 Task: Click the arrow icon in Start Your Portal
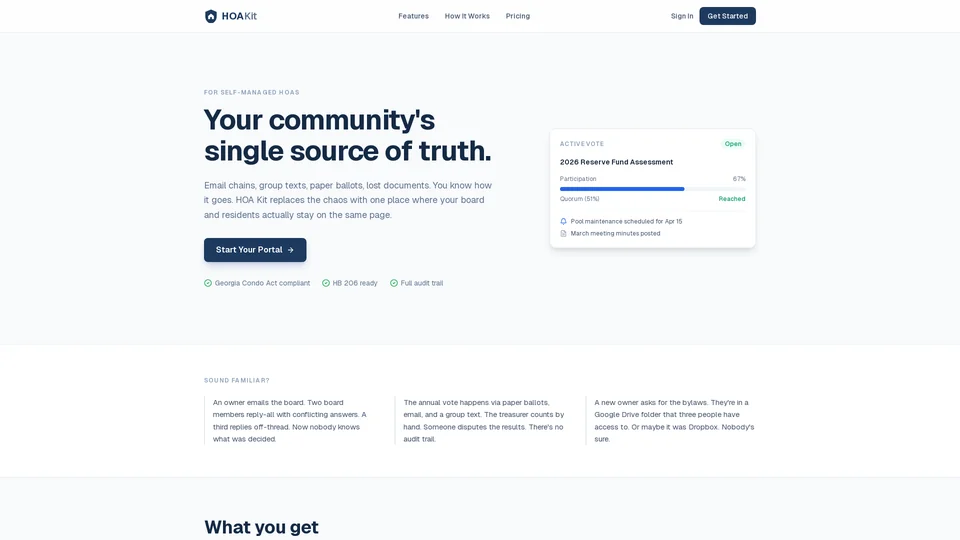click(291, 250)
